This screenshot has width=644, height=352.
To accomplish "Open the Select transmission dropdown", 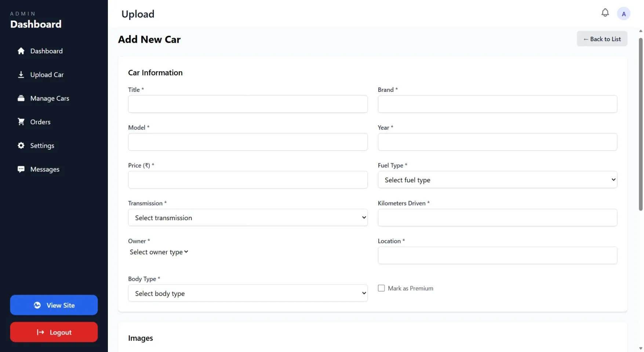I will pos(248,218).
